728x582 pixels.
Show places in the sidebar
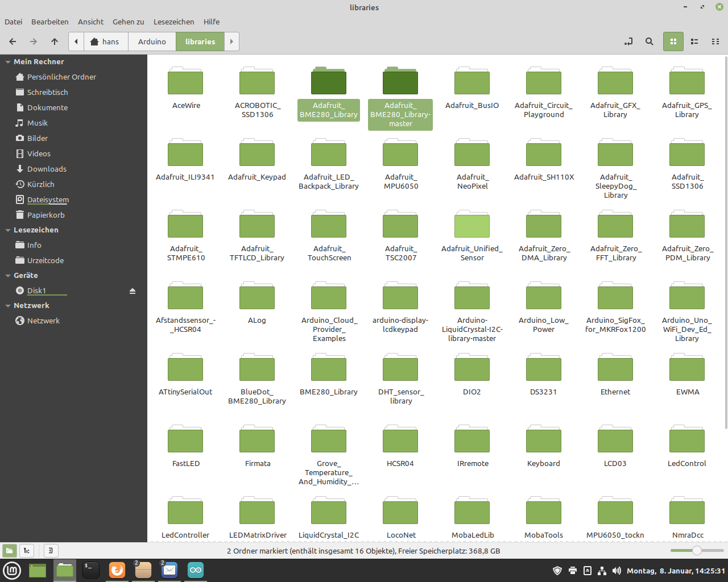10,551
